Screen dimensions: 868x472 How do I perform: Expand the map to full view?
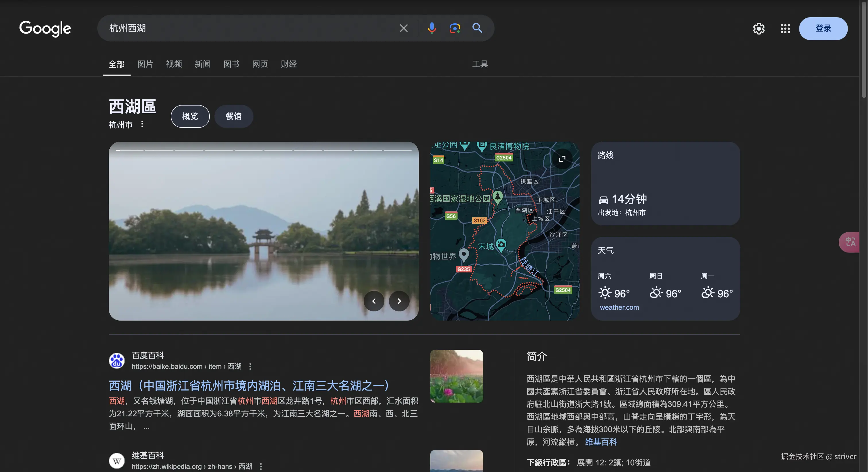click(562, 159)
